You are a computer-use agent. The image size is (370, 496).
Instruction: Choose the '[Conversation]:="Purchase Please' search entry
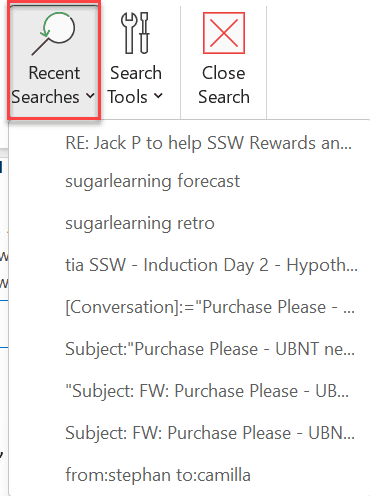coord(210,307)
